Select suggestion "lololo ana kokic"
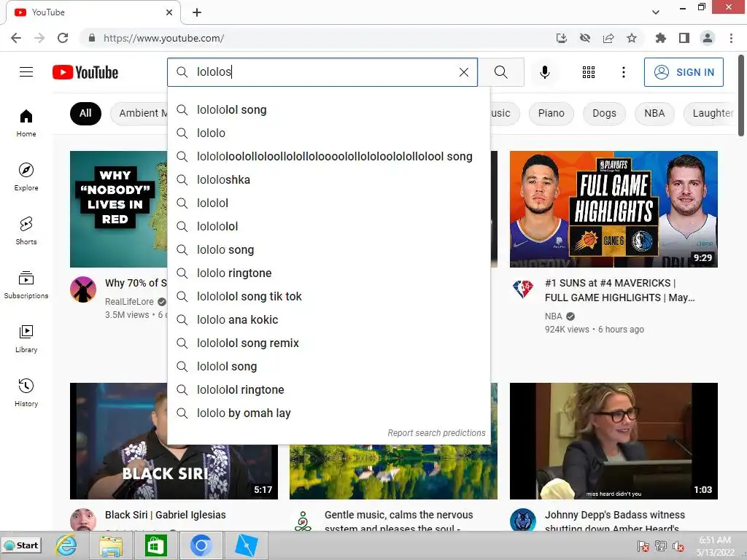The width and height of the screenshot is (747, 560). [329, 320]
